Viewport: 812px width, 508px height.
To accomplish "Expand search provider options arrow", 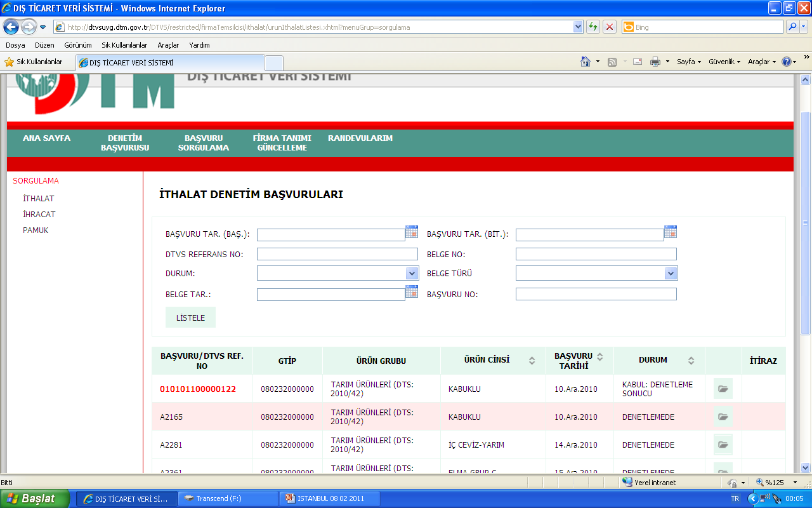I will click(x=804, y=27).
